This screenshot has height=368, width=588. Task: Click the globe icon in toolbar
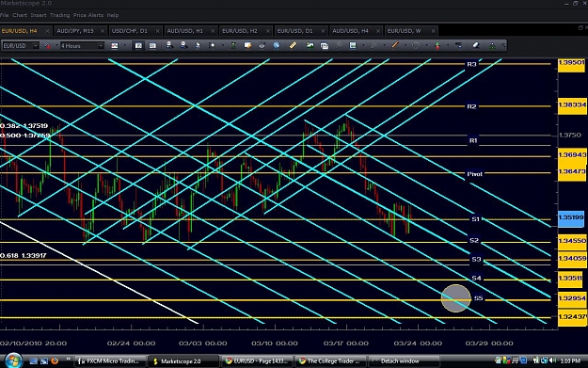[x=277, y=45]
